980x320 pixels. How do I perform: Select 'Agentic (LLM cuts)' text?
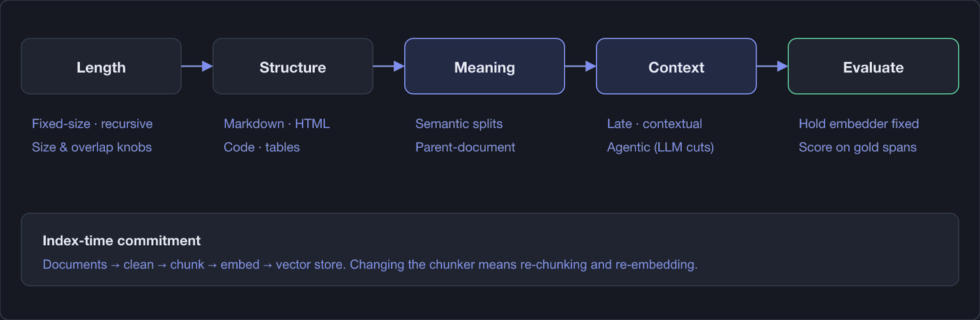click(660, 147)
